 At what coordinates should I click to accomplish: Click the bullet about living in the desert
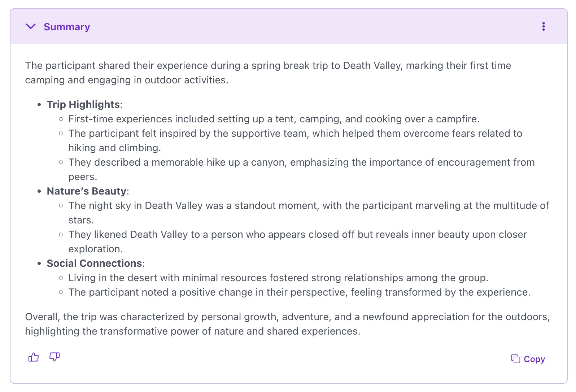[x=278, y=278]
